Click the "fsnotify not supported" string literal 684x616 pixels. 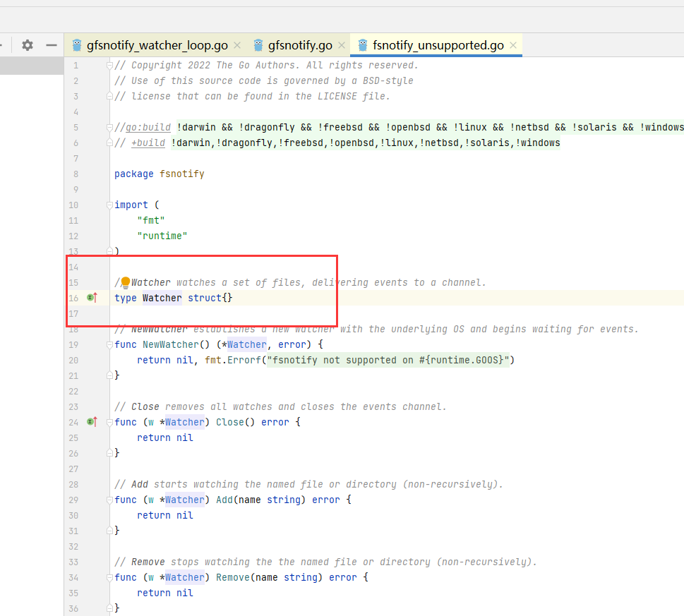[x=388, y=360]
